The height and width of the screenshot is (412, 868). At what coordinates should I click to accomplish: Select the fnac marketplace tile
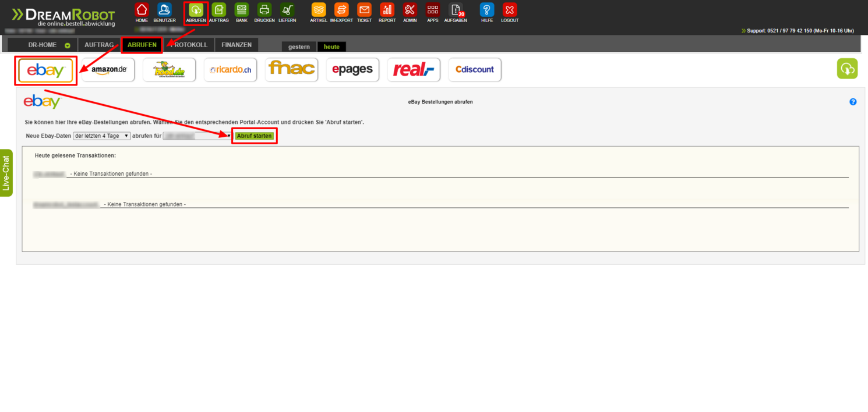click(x=292, y=70)
